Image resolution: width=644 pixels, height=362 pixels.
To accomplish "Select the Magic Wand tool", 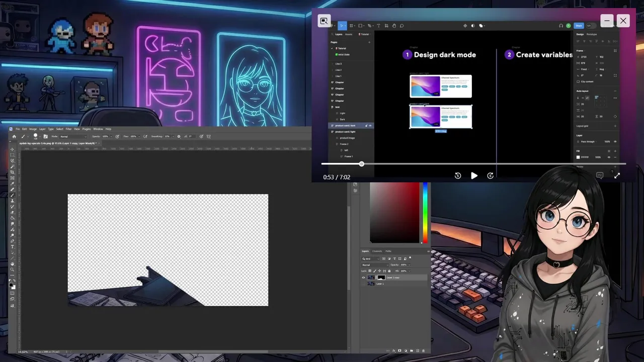I will pos(13,166).
